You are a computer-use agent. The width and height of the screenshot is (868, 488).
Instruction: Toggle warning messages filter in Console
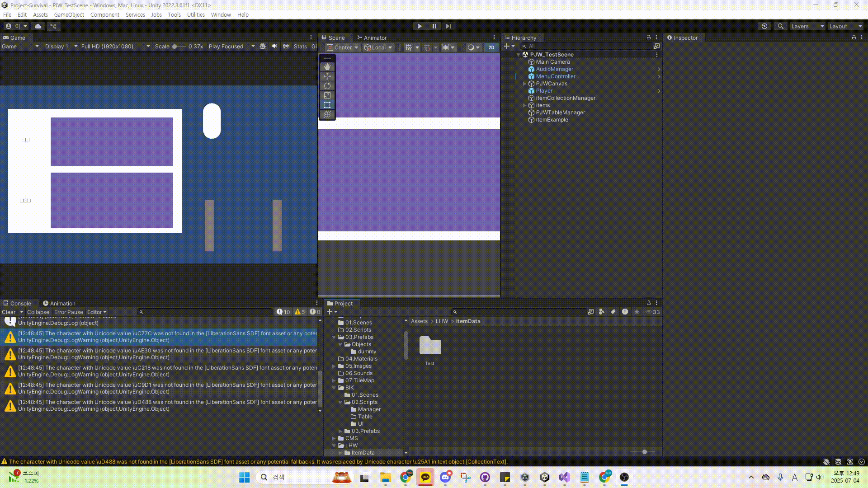(300, 312)
